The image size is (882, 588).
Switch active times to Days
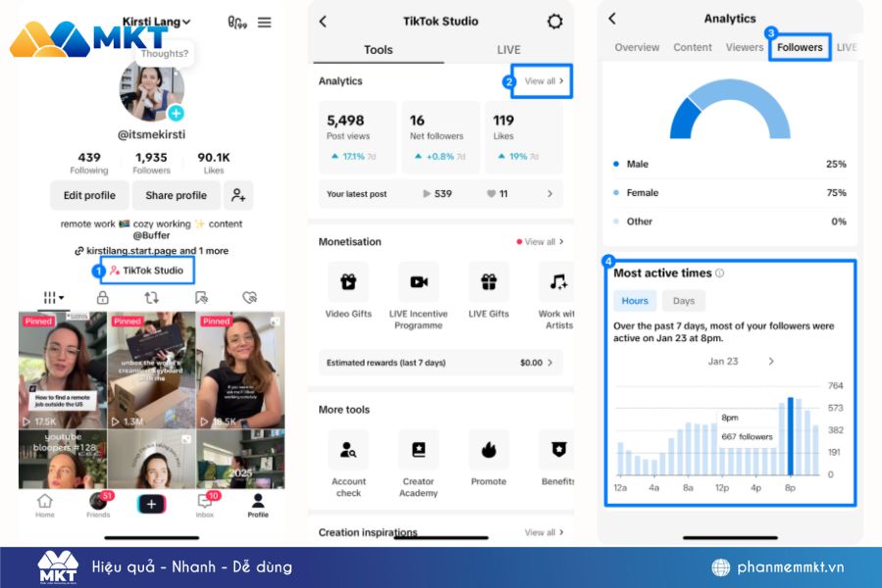coord(683,301)
